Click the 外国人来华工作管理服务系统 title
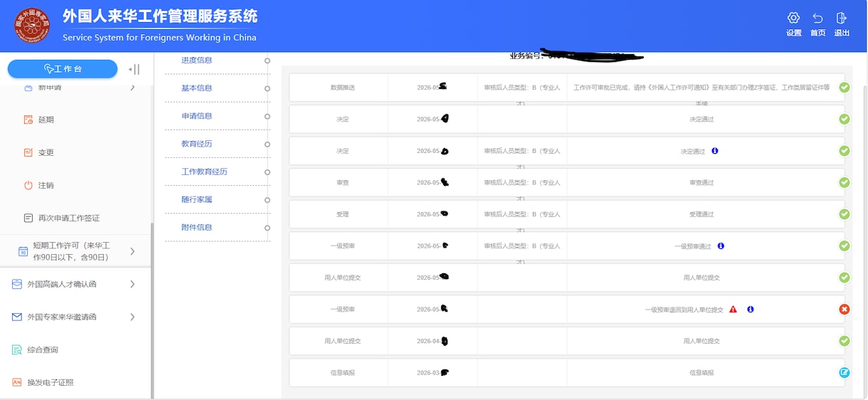The image size is (868, 400). pyautogui.click(x=160, y=16)
